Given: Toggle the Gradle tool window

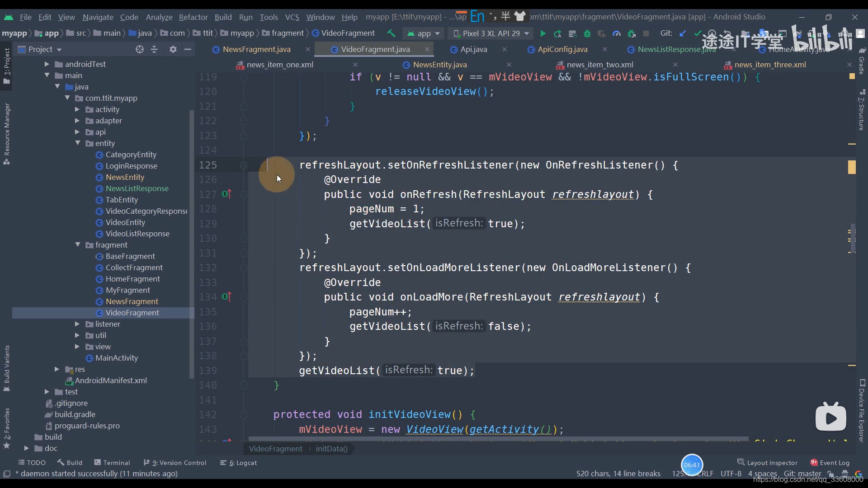Looking at the screenshot, I should (862, 61).
